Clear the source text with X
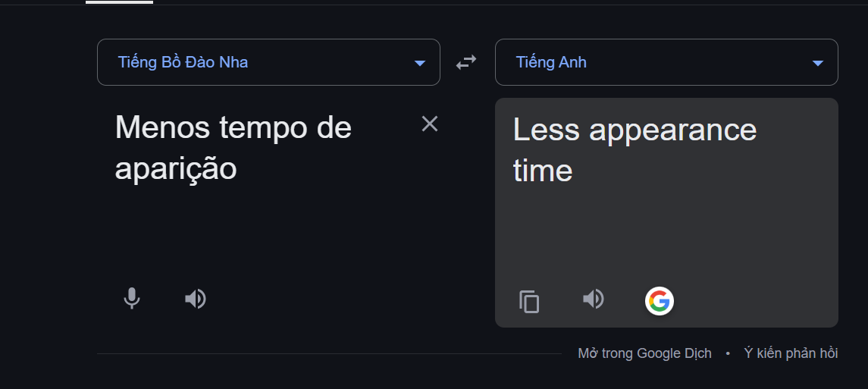868x389 pixels. [x=430, y=124]
